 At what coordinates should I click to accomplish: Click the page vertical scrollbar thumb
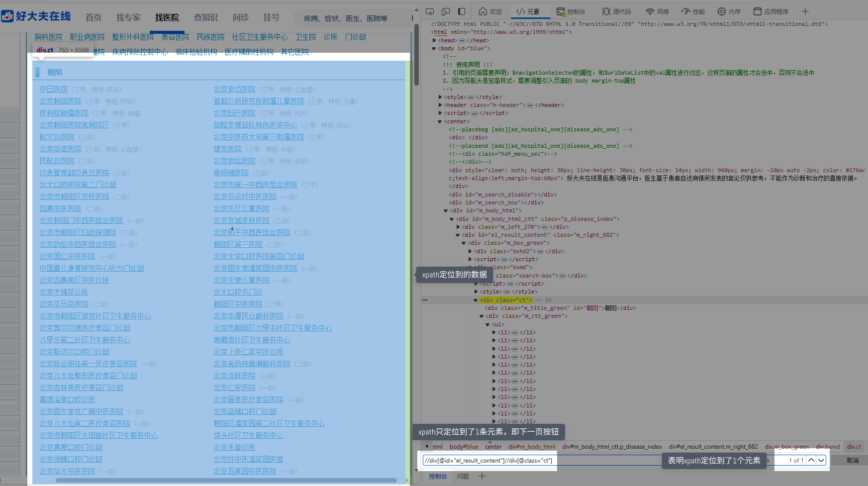click(x=416, y=55)
